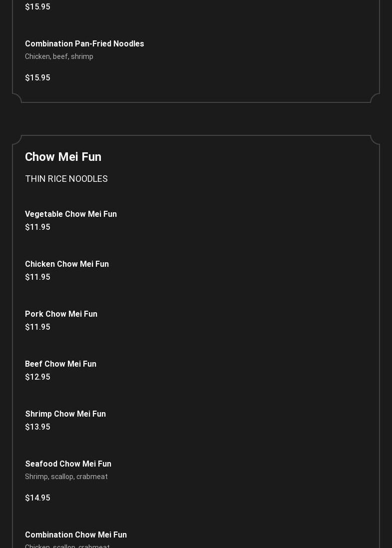Click the Vegetable Chow Mei Fun item
This screenshot has height=548, width=392.
(x=71, y=214)
